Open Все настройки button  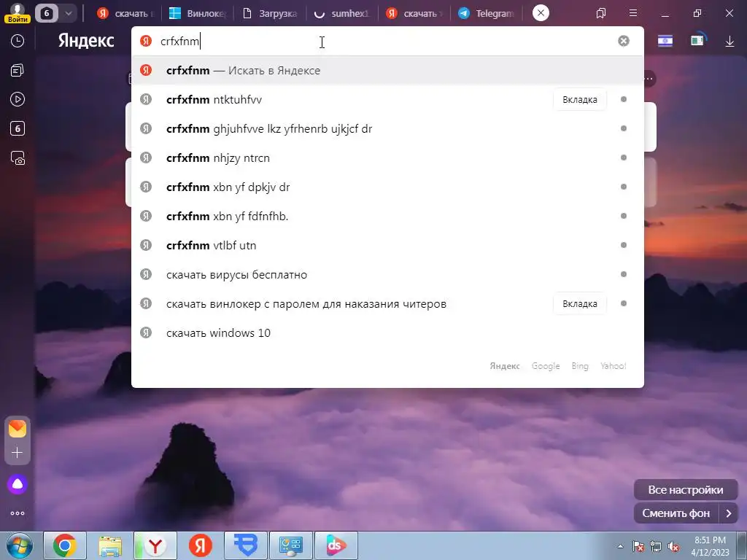(x=686, y=490)
